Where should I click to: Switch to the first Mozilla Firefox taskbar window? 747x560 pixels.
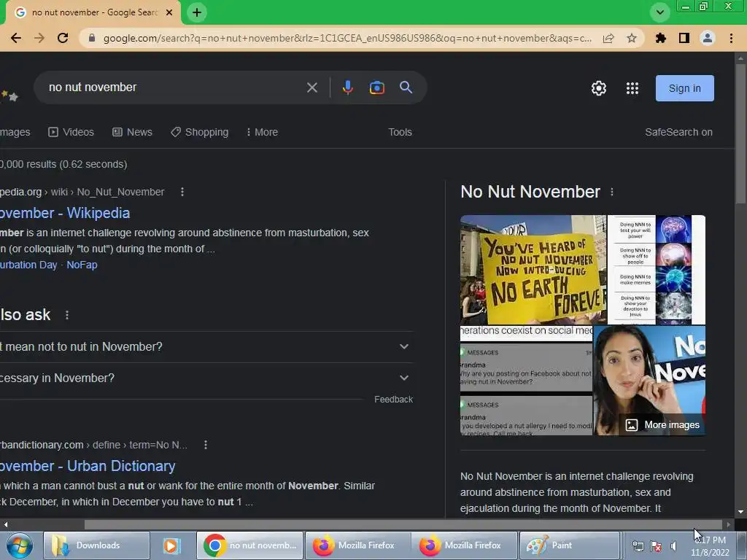click(357, 545)
